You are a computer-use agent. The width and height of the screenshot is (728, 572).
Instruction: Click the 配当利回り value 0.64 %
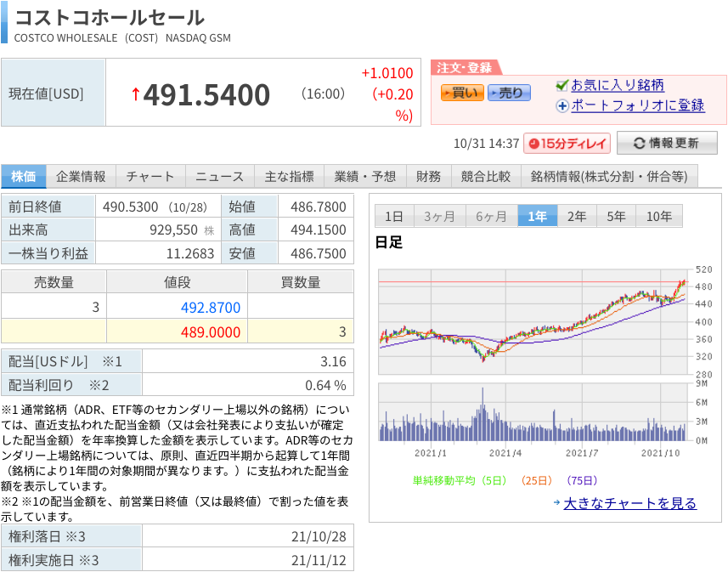click(325, 385)
